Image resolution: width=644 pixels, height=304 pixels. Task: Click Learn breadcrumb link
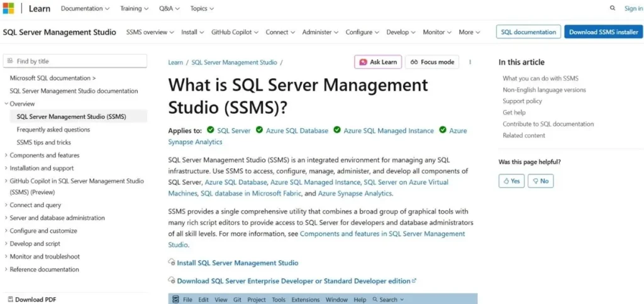(175, 62)
